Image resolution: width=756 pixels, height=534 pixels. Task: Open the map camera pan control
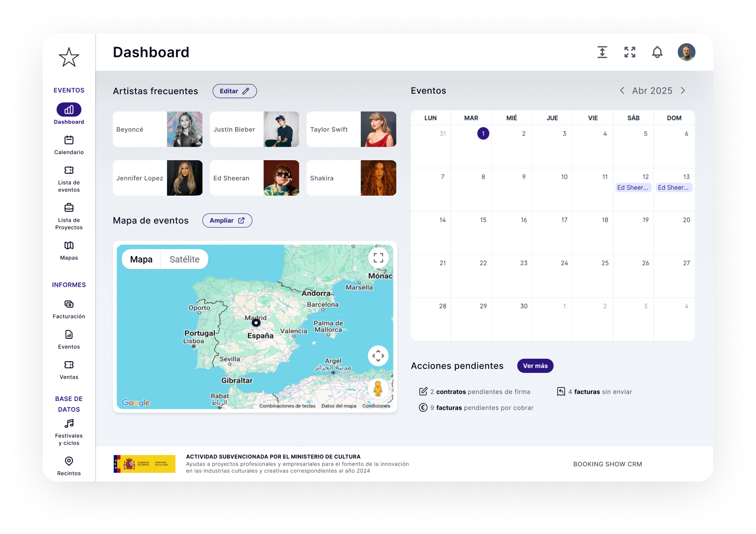378,356
